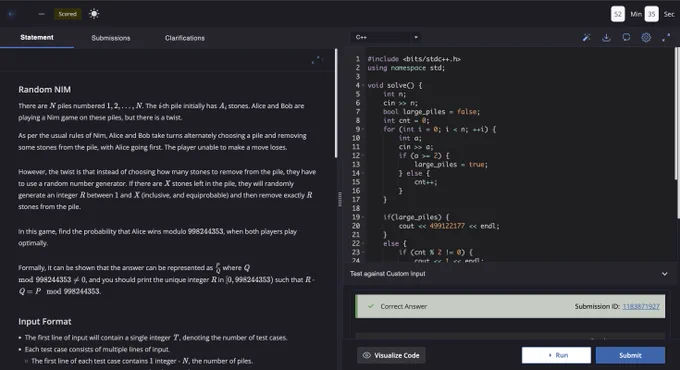Open the Statement tab

(x=37, y=38)
